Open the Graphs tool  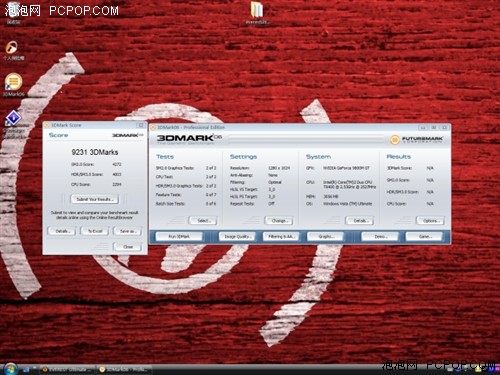pyautogui.click(x=325, y=236)
